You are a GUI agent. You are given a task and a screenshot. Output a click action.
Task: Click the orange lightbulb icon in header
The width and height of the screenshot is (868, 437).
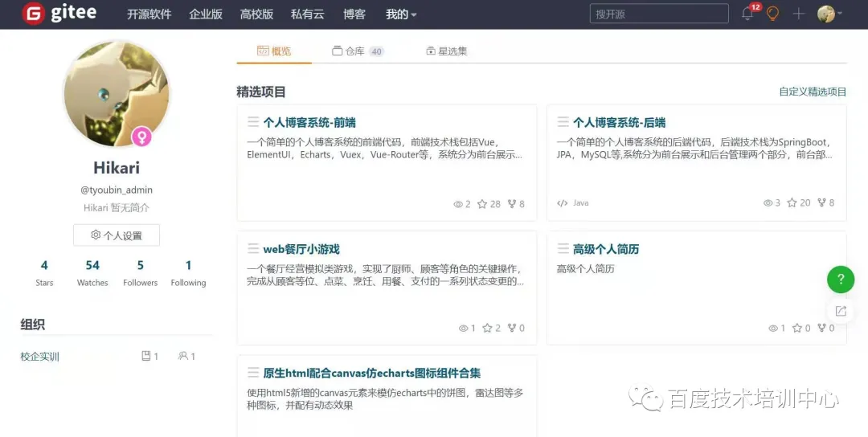[x=773, y=14]
